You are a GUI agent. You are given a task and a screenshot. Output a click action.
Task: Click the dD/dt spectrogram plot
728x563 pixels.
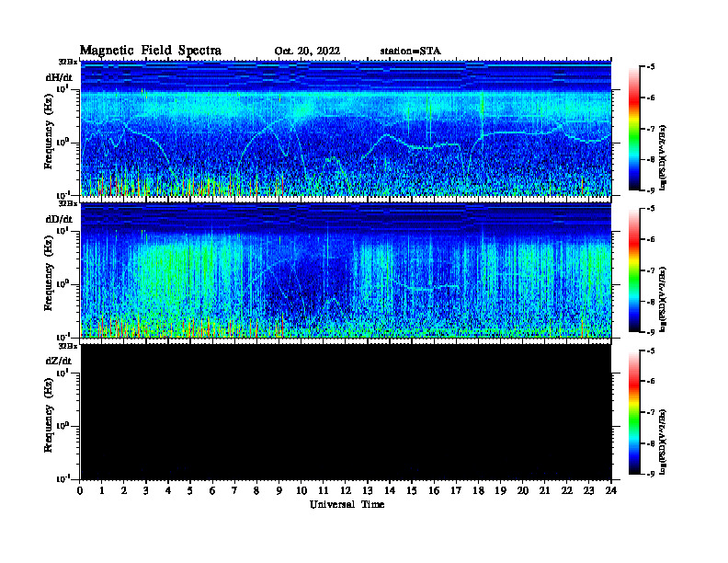point(346,270)
